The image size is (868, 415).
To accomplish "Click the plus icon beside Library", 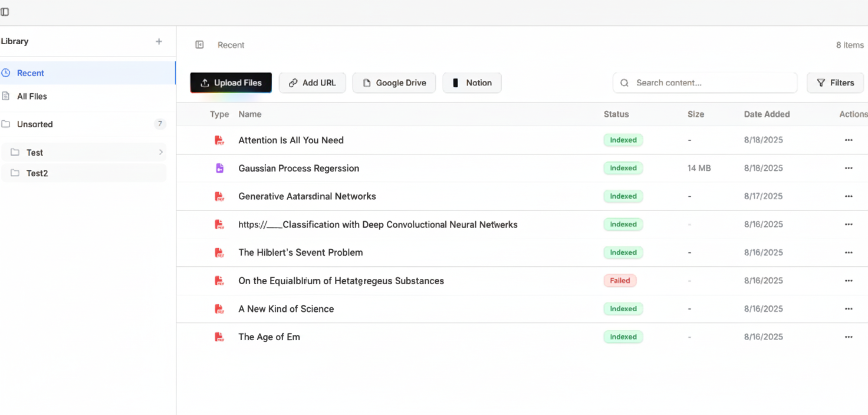I will click(x=159, y=41).
